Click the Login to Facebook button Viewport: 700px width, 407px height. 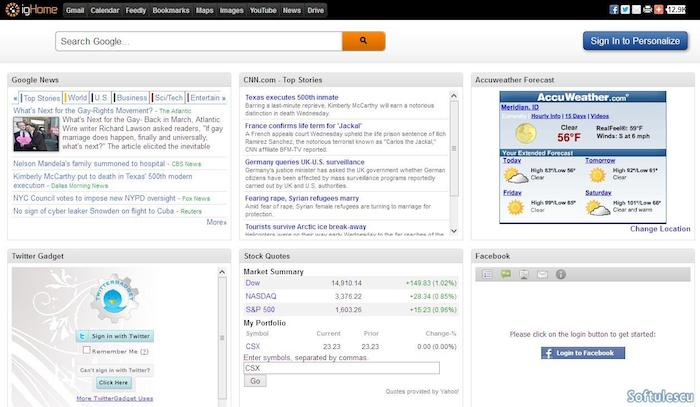coord(583,353)
